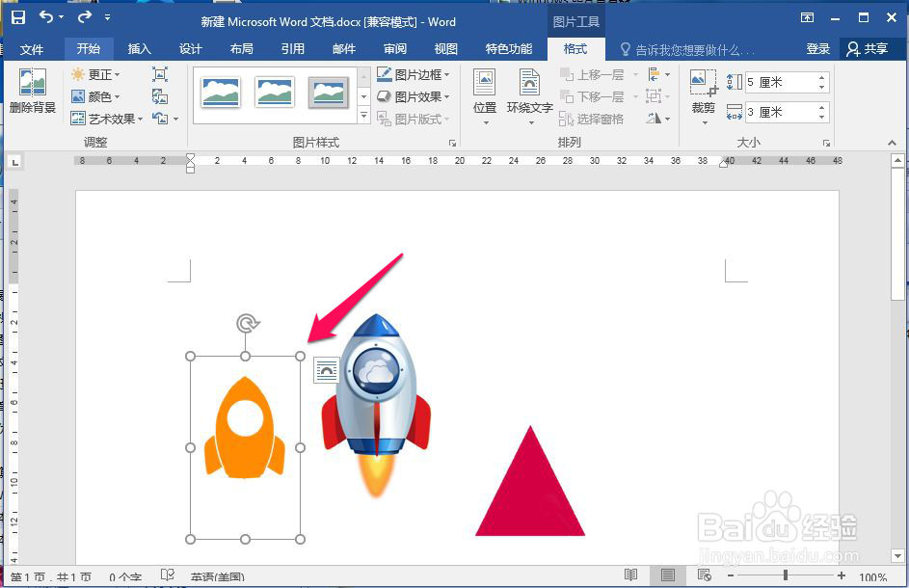Image resolution: width=909 pixels, height=588 pixels.
Task: Go to the next row of picture styles
Action: pos(364,96)
